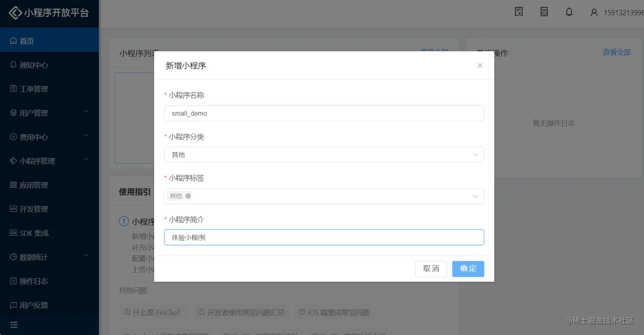This screenshot has height=335, width=644.
Task: Click the 新增小程序 dialog title
Action: [186, 66]
